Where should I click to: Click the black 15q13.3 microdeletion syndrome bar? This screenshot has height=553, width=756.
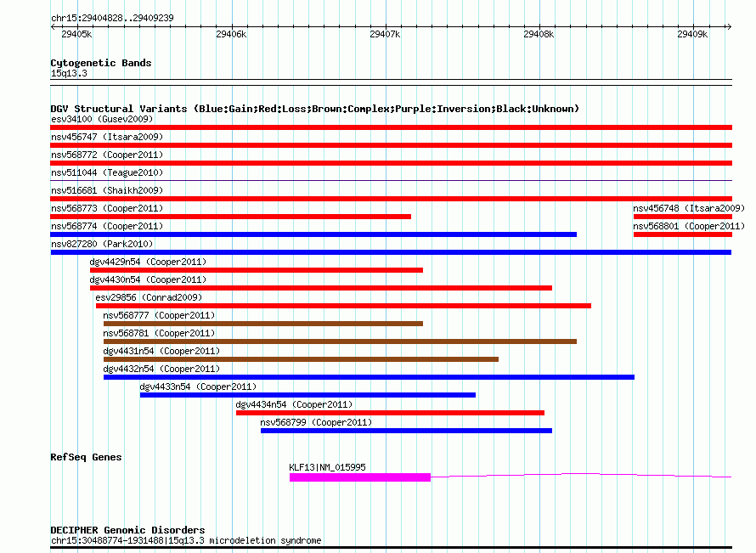[x=391, y=548]
